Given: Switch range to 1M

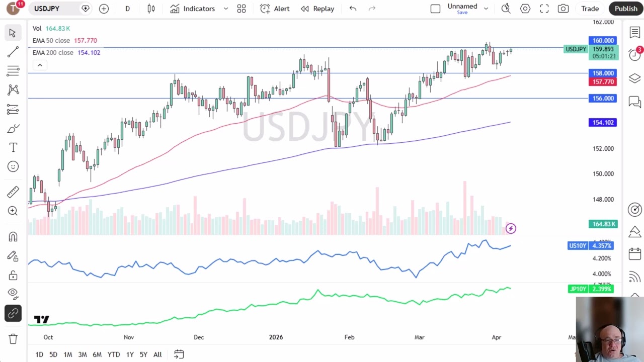Looking at the screenshot, I should click(68, 354).
